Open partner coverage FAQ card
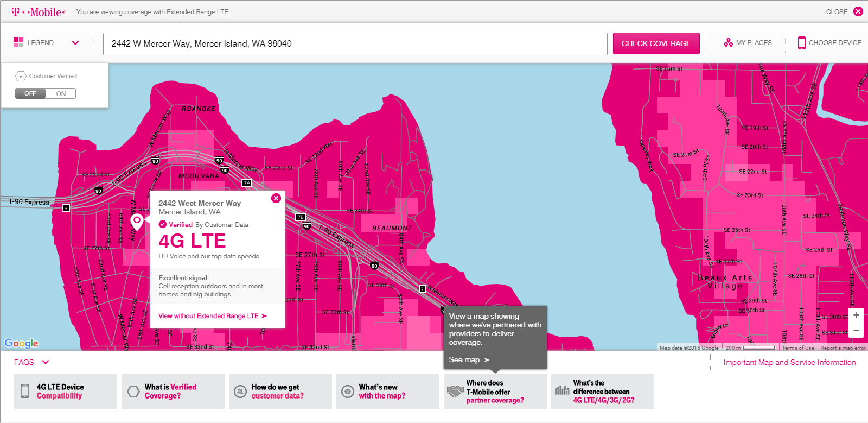 point(495,391)
